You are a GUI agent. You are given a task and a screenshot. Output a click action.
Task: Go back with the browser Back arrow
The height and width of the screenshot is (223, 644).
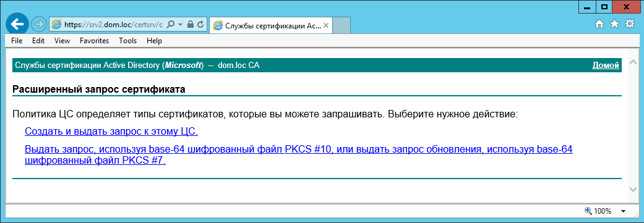[x=17, y=24]
